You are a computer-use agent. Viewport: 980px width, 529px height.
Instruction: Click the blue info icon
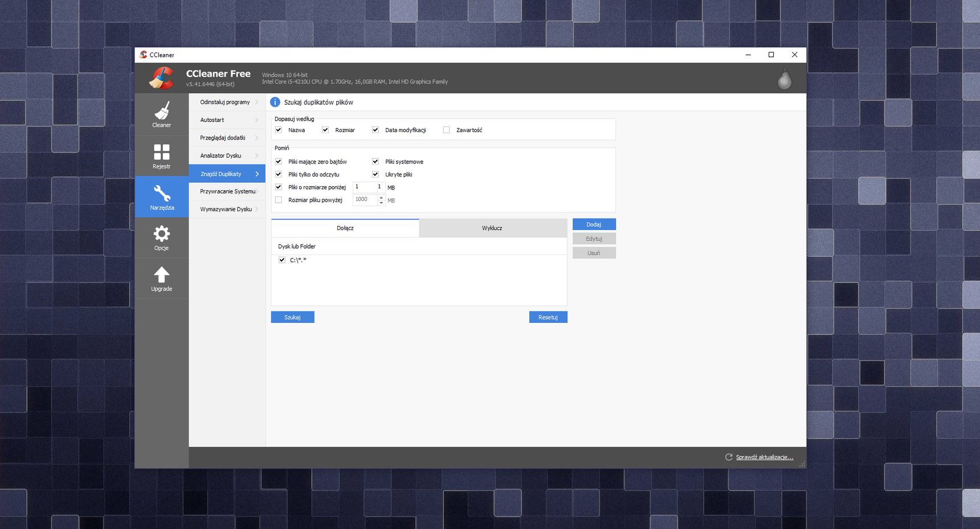coord(275,102)
